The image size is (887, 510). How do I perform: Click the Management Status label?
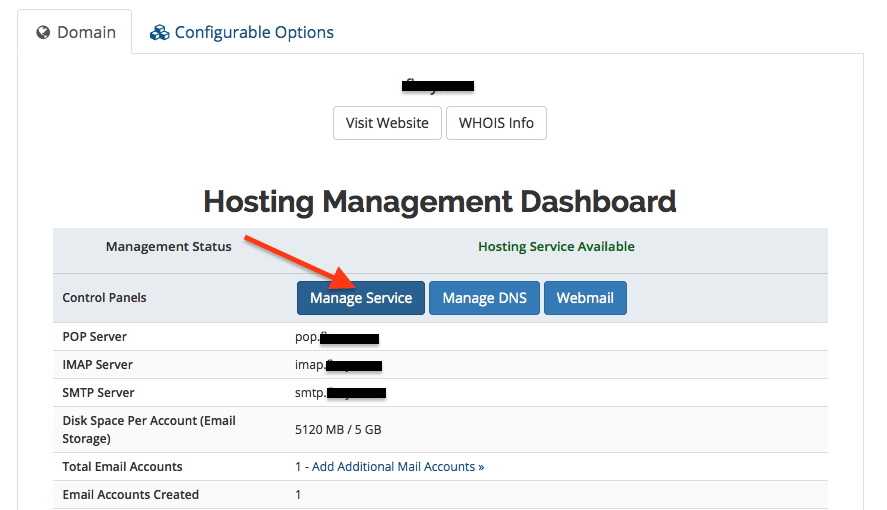click(x=168, y=246)
